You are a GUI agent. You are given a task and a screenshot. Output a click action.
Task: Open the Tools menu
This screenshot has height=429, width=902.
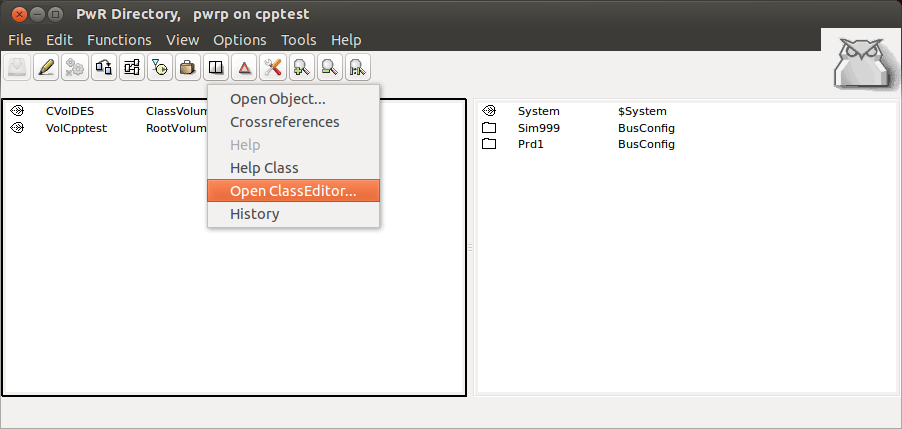(299, 40)
